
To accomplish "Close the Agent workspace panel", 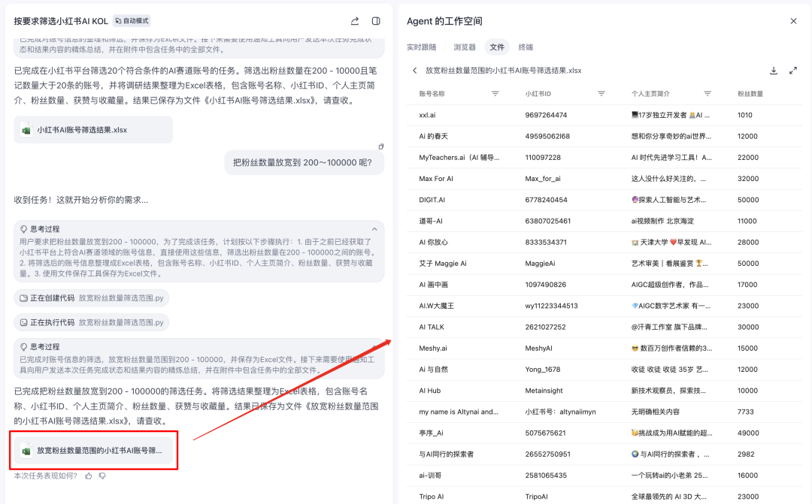I will 793,21.
